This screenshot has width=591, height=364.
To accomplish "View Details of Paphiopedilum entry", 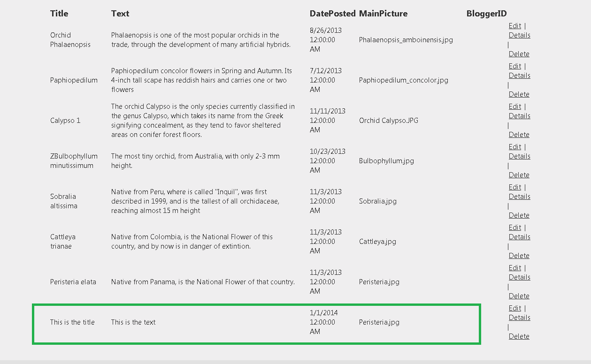I will click(519, 76).
